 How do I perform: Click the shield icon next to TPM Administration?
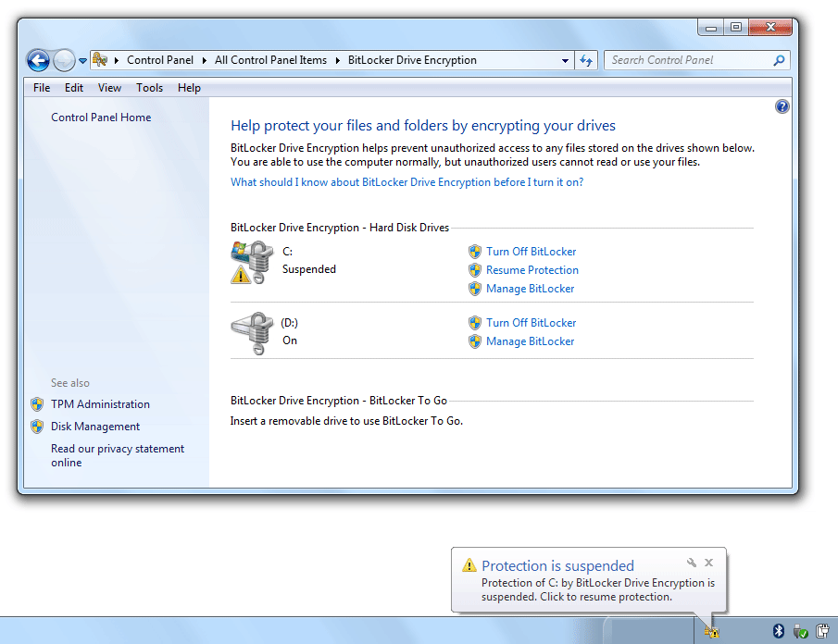point(37,404)
